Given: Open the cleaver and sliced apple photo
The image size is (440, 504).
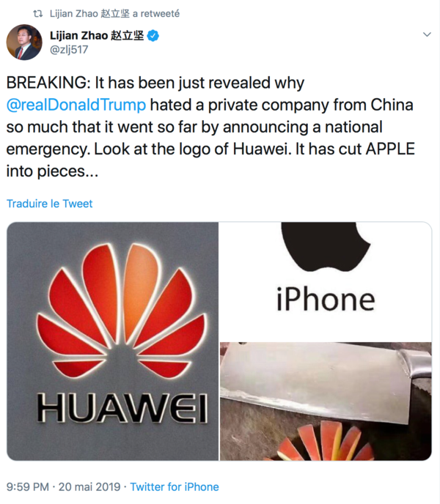Looking at the screenshot, I should click(326, 401).
